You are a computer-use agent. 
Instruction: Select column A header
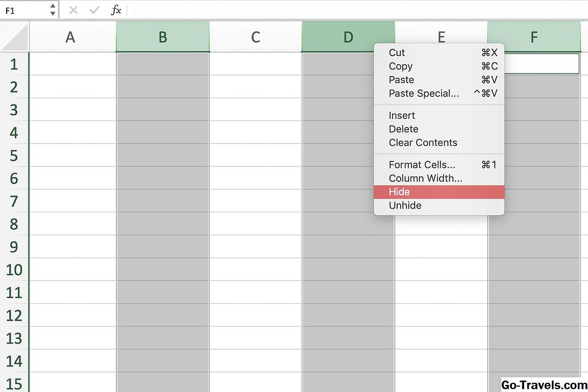coord(70,37)
